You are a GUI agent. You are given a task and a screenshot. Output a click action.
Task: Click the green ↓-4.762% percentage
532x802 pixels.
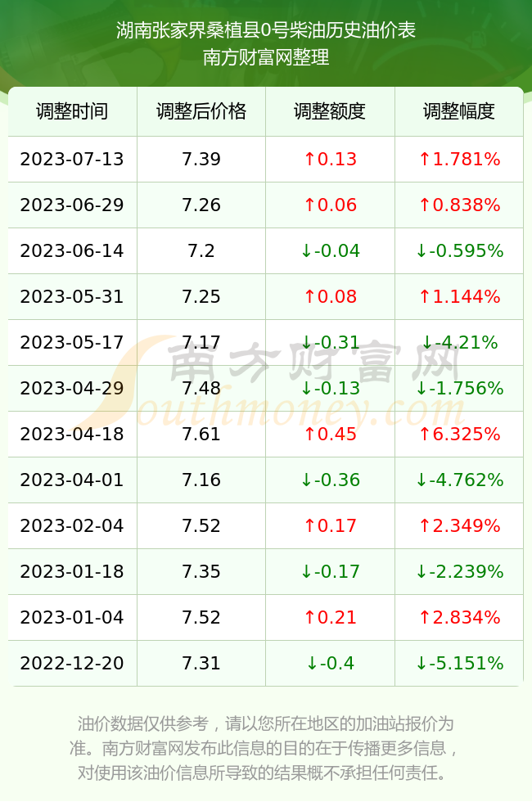(459, 480)
